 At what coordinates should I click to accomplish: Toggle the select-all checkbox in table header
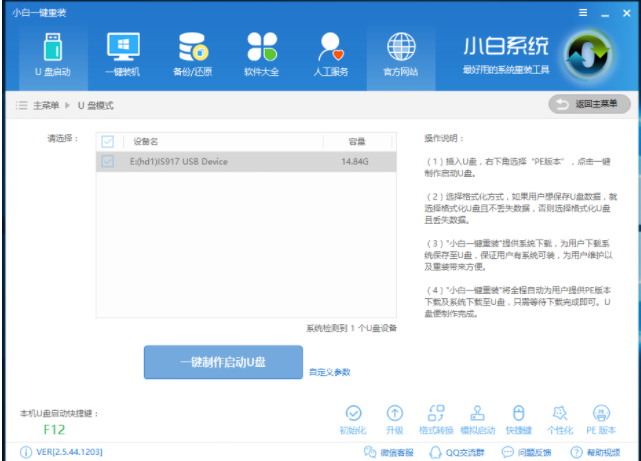(108, 141)
